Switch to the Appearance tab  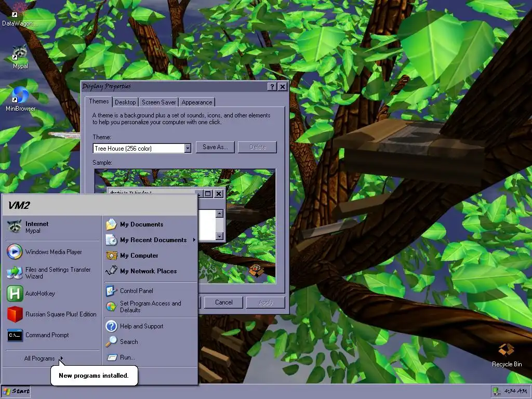pos(197,102)
